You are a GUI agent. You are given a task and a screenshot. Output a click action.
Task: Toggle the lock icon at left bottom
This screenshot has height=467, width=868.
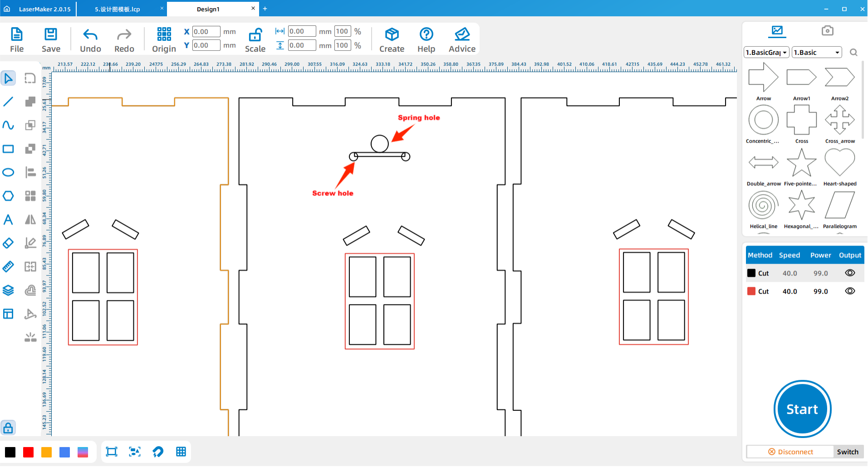[x=8, y=428]
